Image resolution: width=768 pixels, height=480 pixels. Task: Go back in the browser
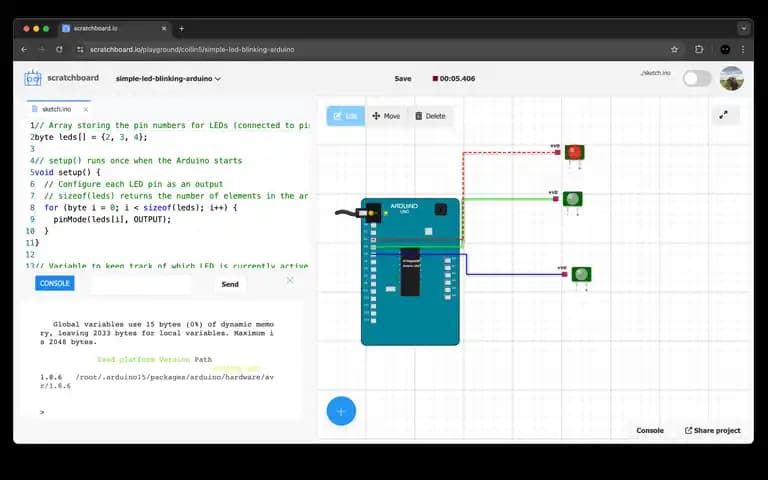[x=24, y=49]
